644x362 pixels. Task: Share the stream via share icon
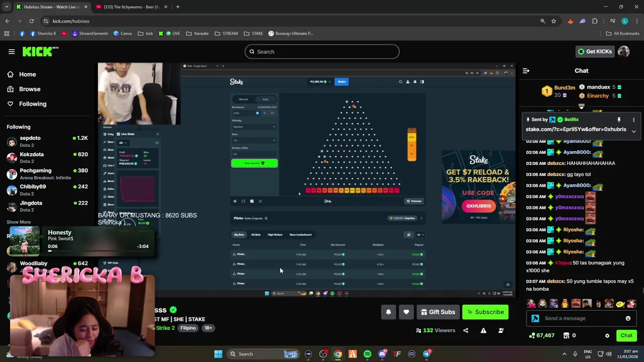click(466, 330)
